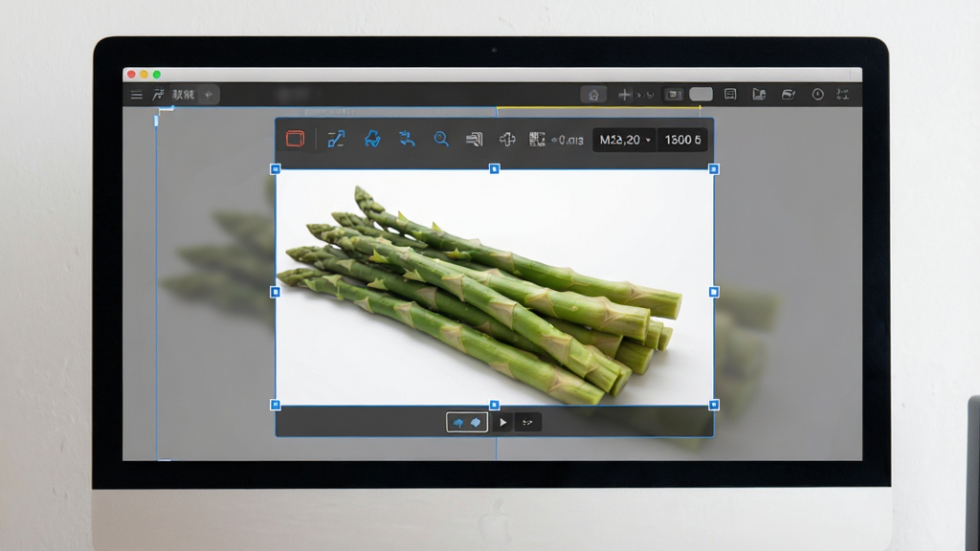
Task: Toggle the light gray pill switch
Action: coord(701,95)
